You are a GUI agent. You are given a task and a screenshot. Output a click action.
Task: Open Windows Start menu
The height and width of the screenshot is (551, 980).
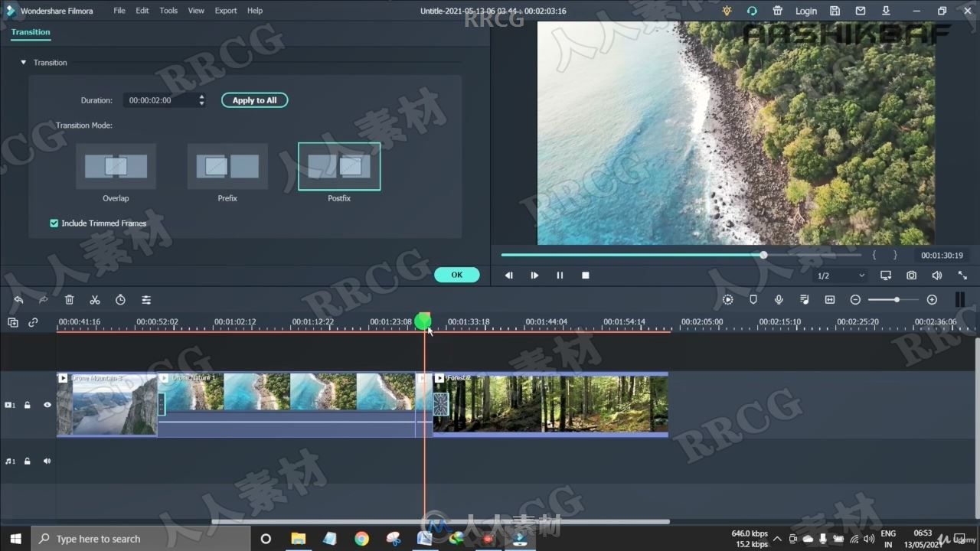point(15,539)
